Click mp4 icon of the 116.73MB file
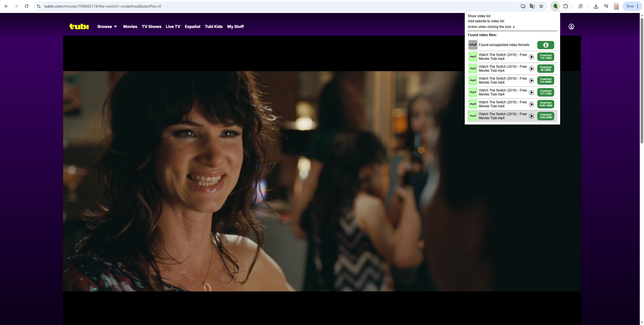Viewport: 644px width, 325px height. click(473, 57)
